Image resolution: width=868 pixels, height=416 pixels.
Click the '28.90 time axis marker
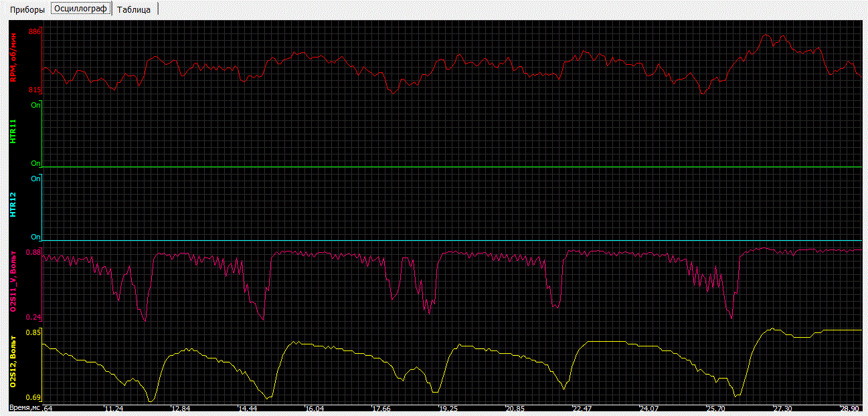tap(849, 408)
